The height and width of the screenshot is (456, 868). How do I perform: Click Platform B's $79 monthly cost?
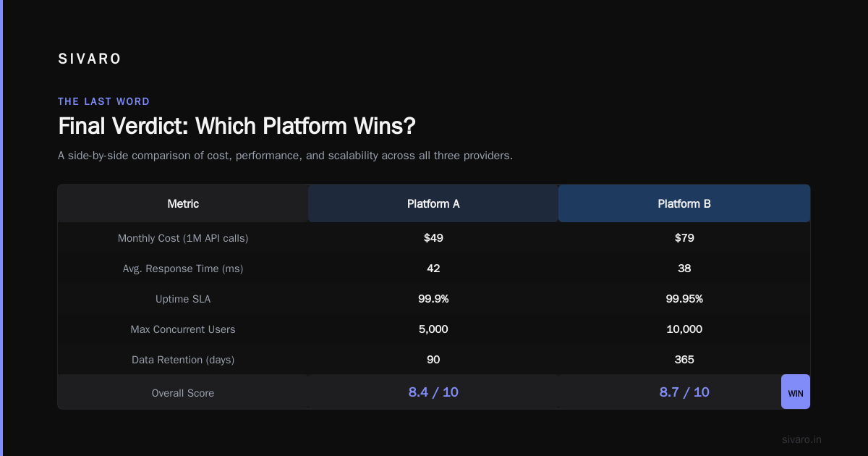[x=684, y=237]
